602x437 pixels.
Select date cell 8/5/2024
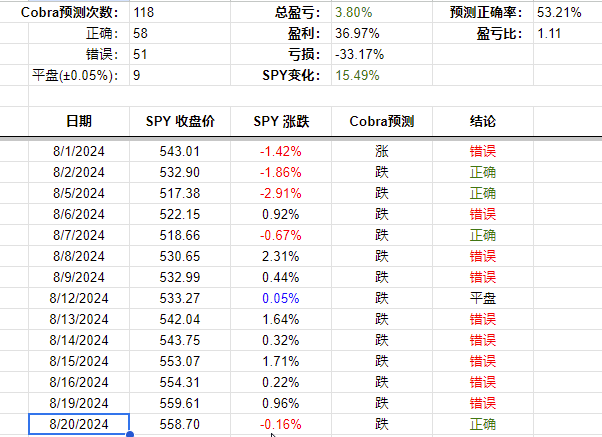click(79, 193)
